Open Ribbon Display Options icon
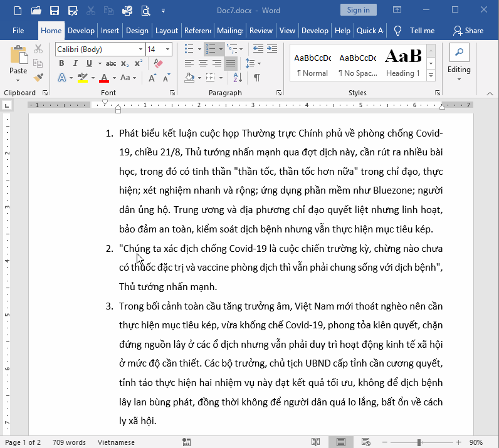 397,10
